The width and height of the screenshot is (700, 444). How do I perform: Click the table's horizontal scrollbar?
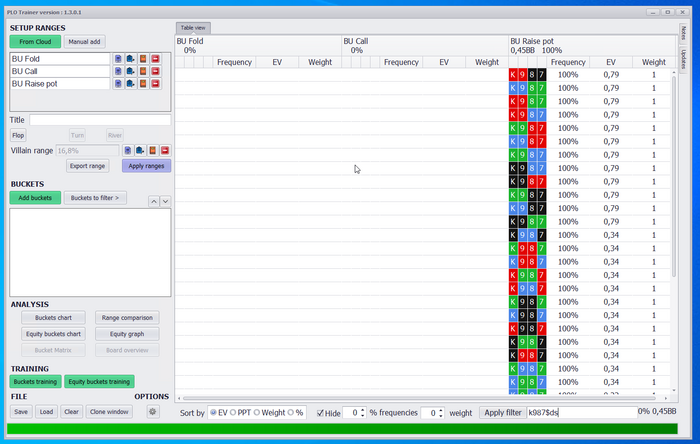[x=419, y=398]
